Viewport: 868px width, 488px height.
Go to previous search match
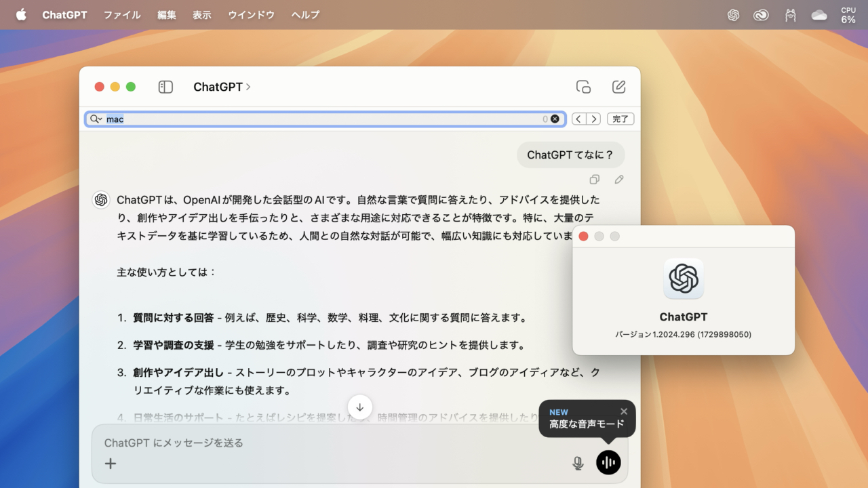pyautogui.click(x=578, y=119)
